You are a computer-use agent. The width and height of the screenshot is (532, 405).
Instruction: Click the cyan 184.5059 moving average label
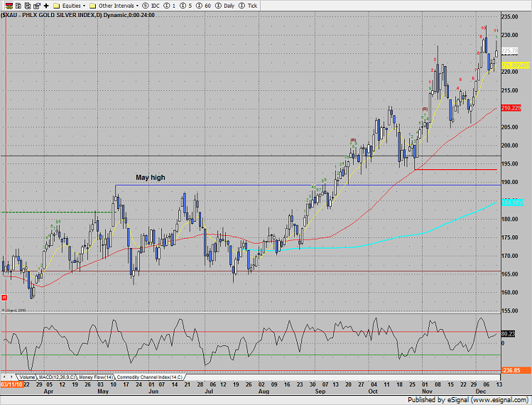513,202
